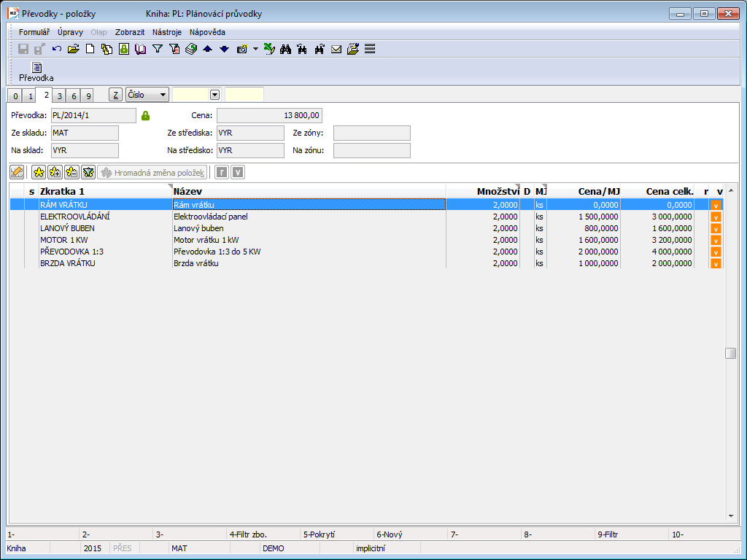Click the undo arrow toolbar icon
Image resolution: width=747 pixels, height=560 pixels.
pos(56,49)
